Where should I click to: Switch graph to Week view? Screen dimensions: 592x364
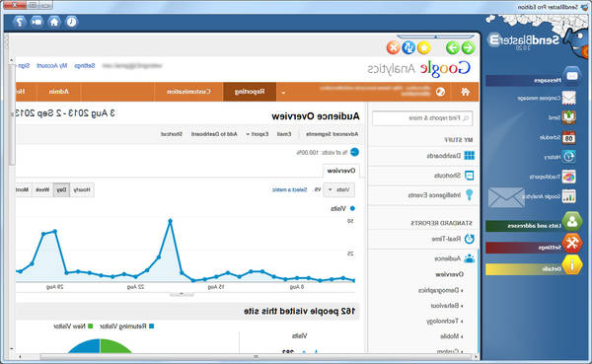pos(42,189)
